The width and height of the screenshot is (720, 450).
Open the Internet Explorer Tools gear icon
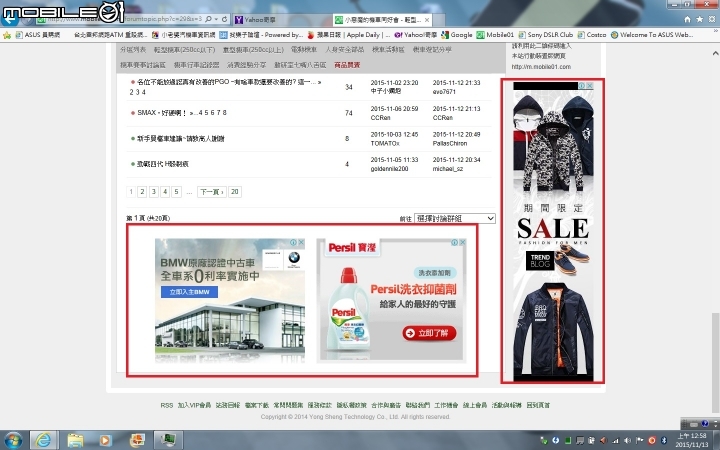pyautogui.click(x=712, y=19)
